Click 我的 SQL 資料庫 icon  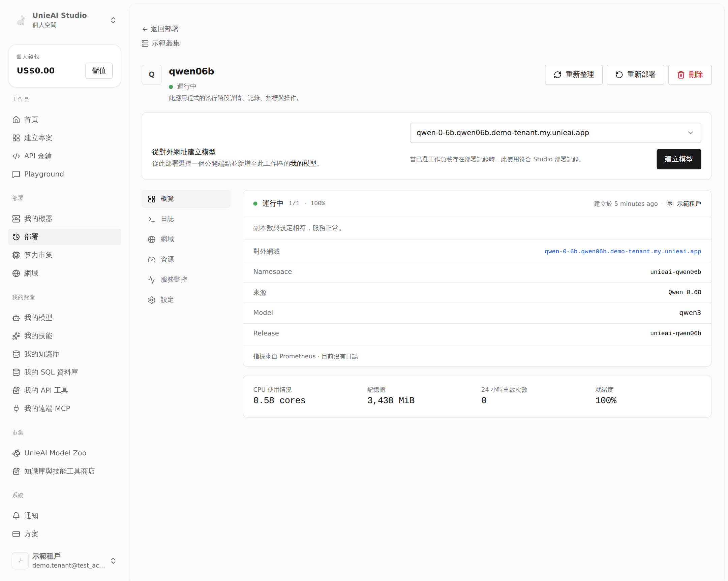tap(16, 372)
